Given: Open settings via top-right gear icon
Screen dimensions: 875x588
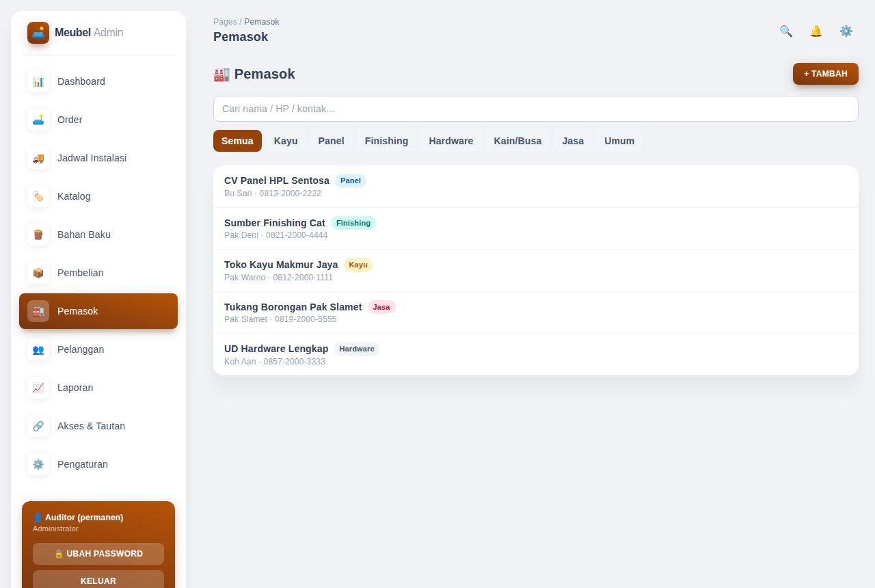Looking at the screenshot, I should coord(846,31).
